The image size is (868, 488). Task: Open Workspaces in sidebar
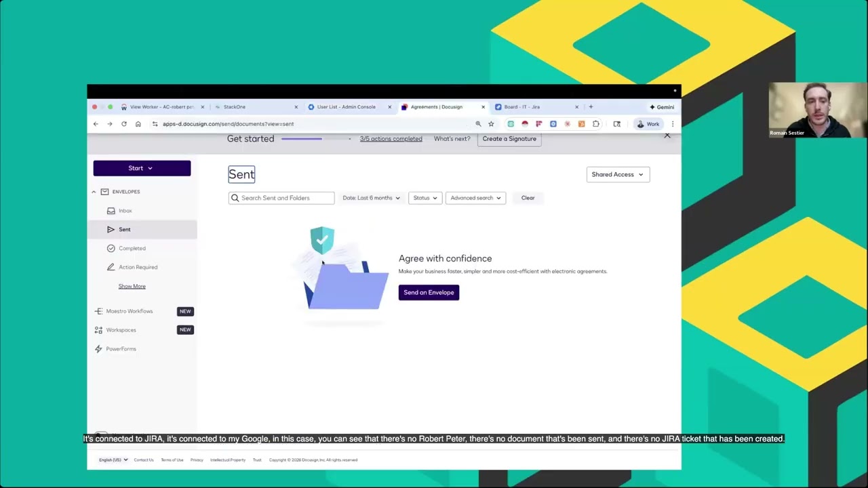121,330
